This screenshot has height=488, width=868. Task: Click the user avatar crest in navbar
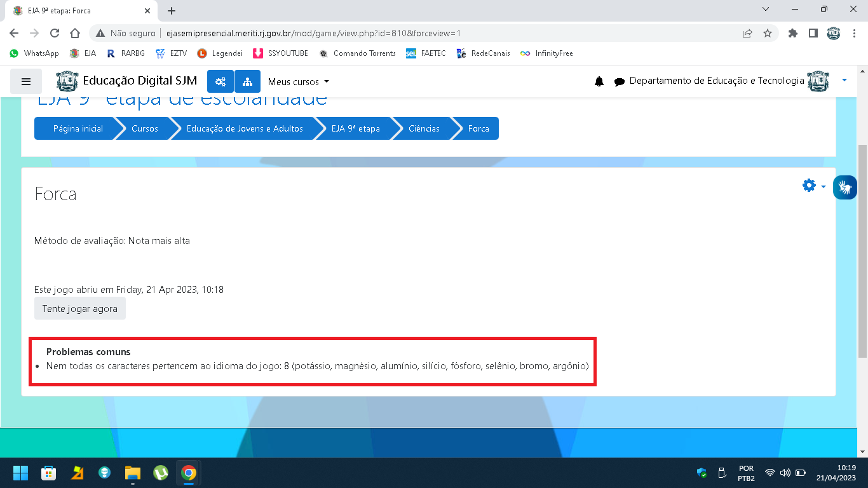tap(818, 81)
